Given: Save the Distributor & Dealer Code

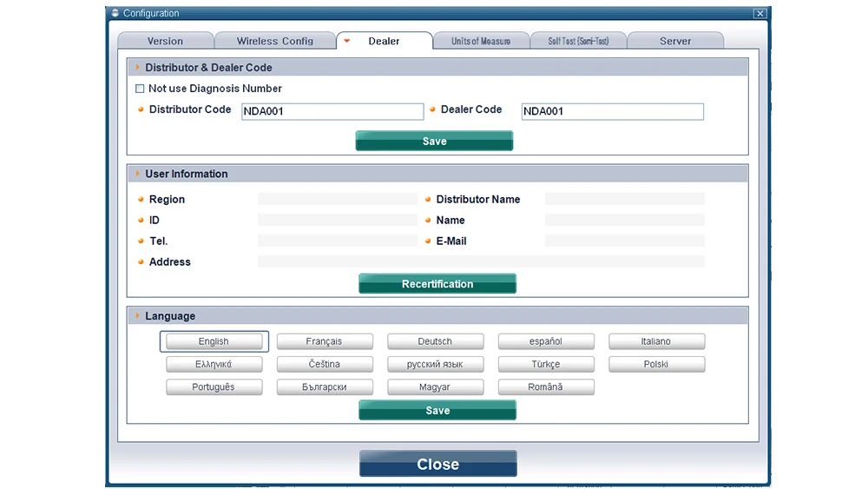Looking at the screenshot, I should [434, 142].
